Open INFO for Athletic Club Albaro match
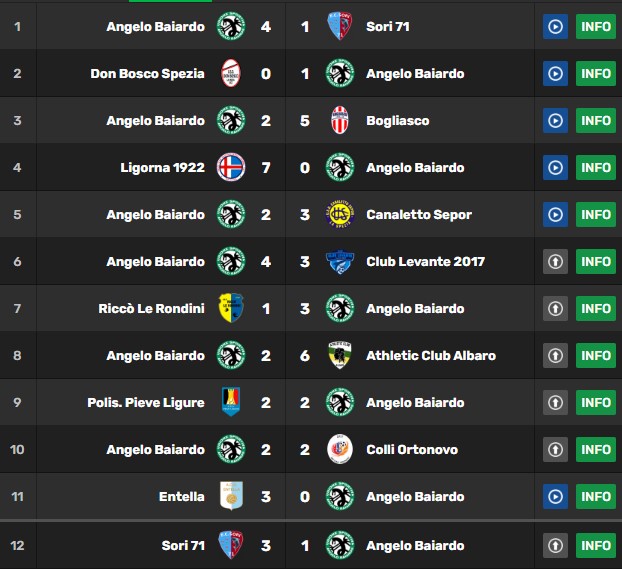The height and width of the screenshot is (569, 622). click(595, 355)
